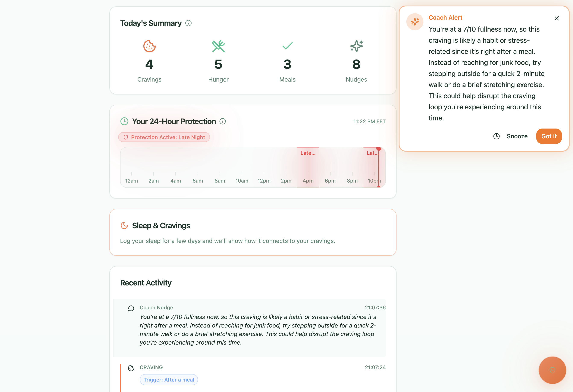Click the crossed utensils Hunger icon
The height and width of the screenshot is (392, 573).
click(218, 46)
